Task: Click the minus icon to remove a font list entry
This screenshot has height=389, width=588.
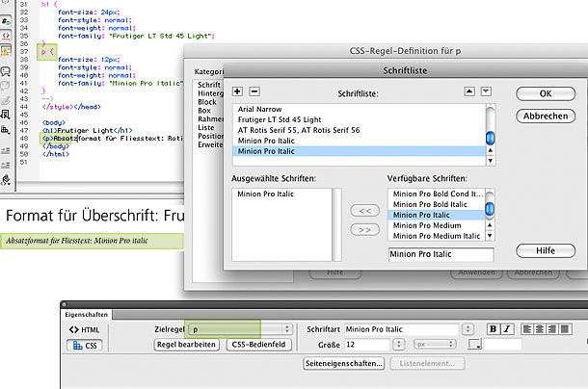Action: tap(254, 91)
